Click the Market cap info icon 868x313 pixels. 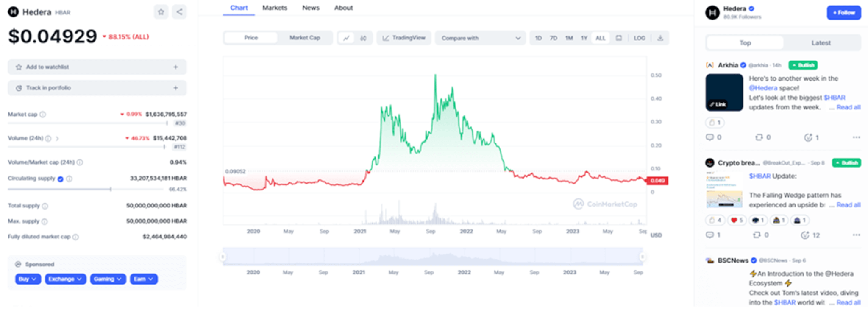point(43,115)
